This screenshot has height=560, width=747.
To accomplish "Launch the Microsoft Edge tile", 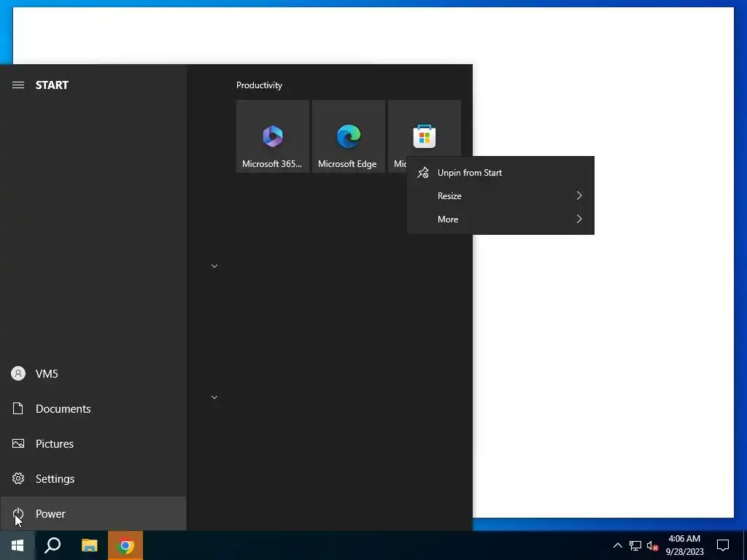I will [x=348, y=136].
